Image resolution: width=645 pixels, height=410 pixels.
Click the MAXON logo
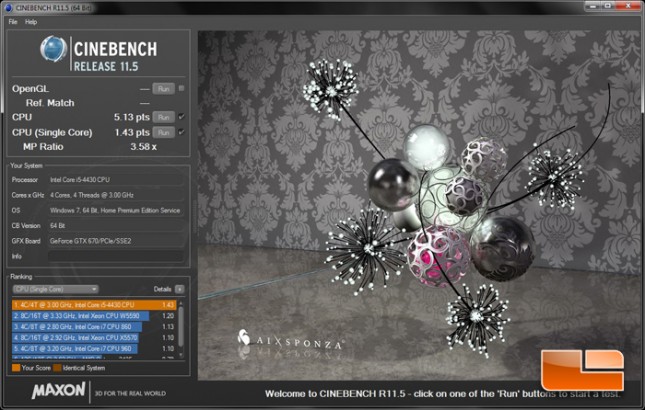click(x=58, y=391)
